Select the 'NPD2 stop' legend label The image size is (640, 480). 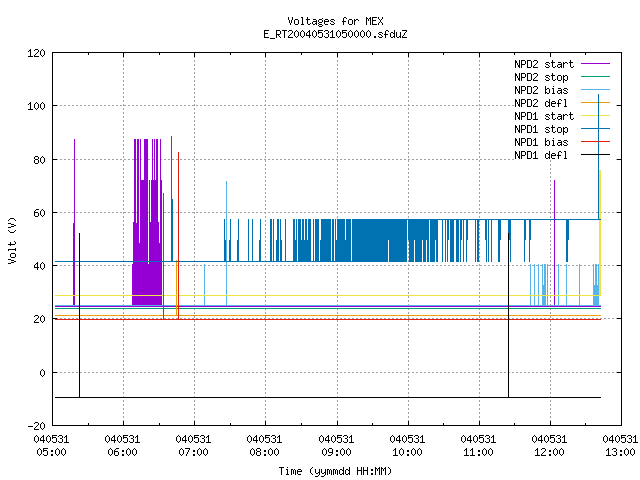(x=541, y=77)
